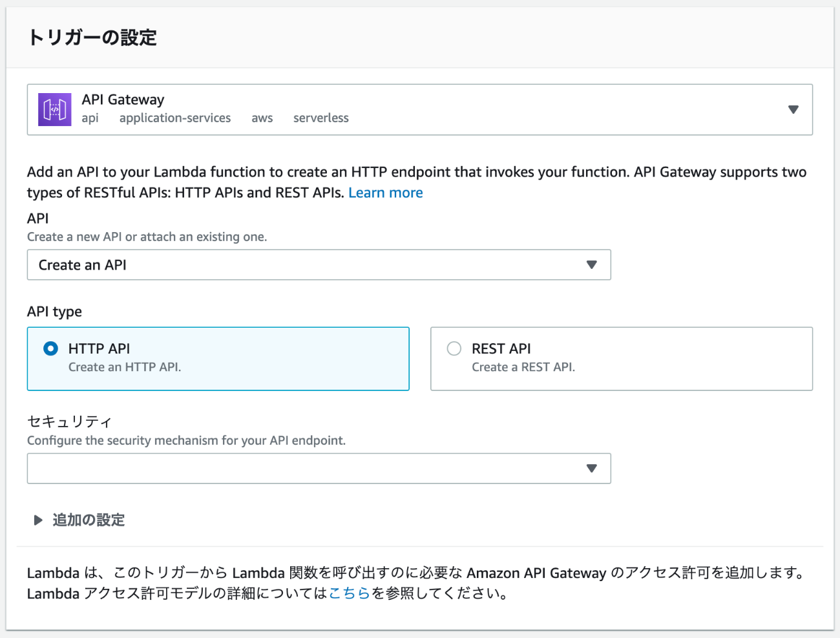Image resolution: width=840 pixels, height=638 pixels.
Task: Select the REST API radio button
Action: pyautogui.click(x=454, y=349)
